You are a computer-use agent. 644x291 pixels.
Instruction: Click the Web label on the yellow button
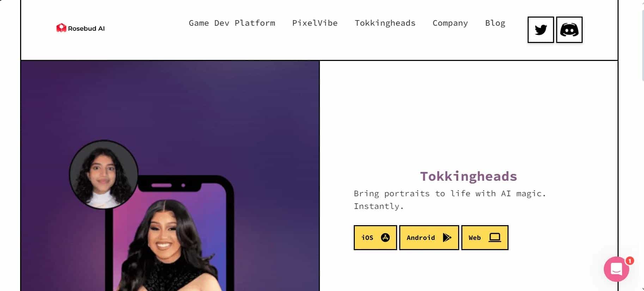tap(474, 237)
